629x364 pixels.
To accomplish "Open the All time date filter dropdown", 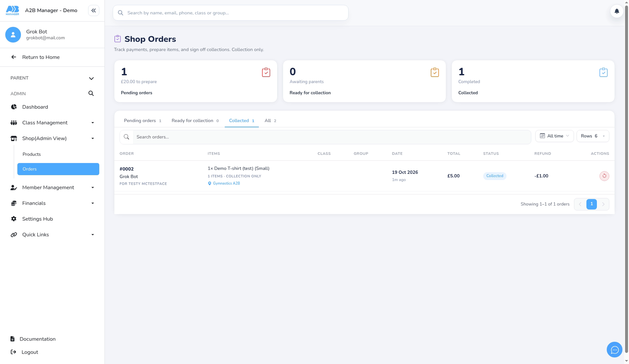I will pos(554,136).
